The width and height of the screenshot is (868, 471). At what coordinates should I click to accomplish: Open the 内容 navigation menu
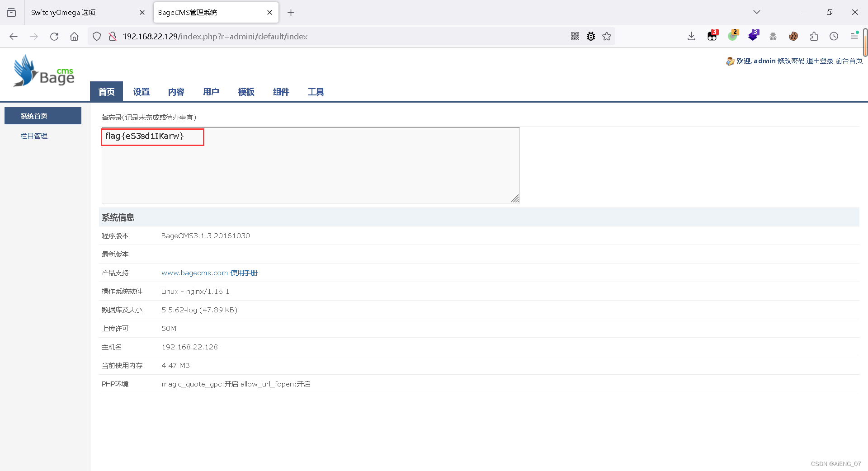tap(176, 92)
